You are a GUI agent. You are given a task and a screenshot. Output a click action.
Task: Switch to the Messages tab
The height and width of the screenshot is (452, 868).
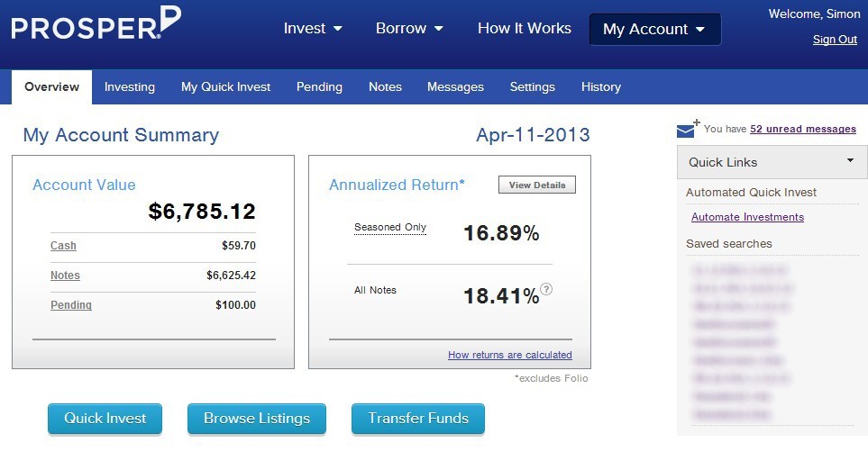455,86
